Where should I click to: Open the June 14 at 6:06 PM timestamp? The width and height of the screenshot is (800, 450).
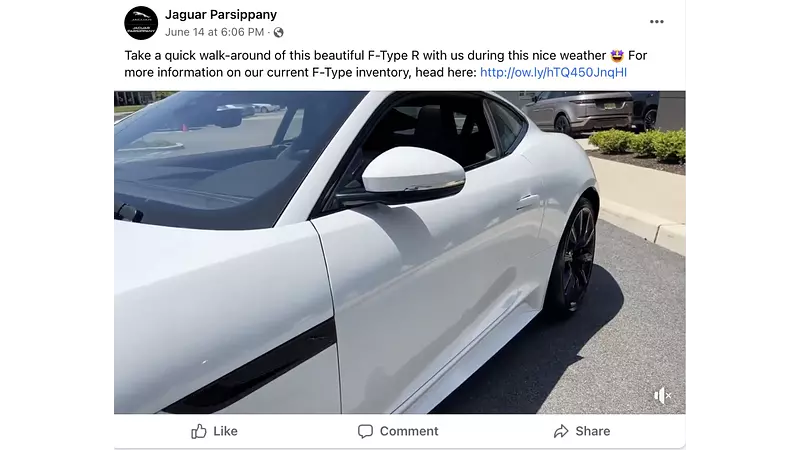(214, 32)
